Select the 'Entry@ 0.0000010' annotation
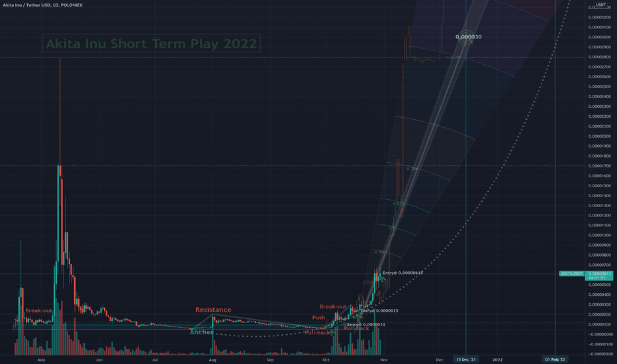Screen dimensions: 617x364 click(366, 324)
